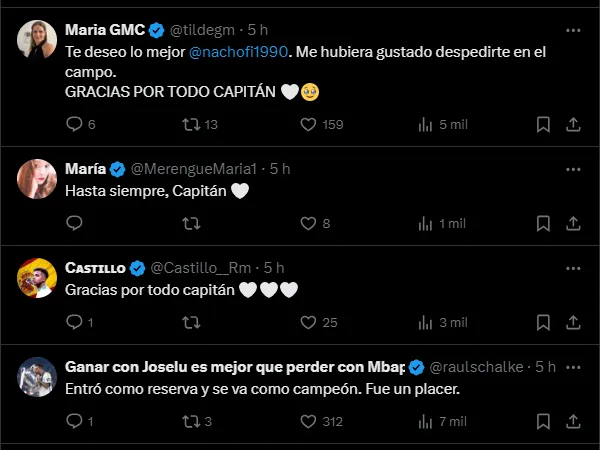This screenshot has width=600, height=450.
Task: Open more options on @MerengueMaria1's tweet
Action: tap(573, 169)
